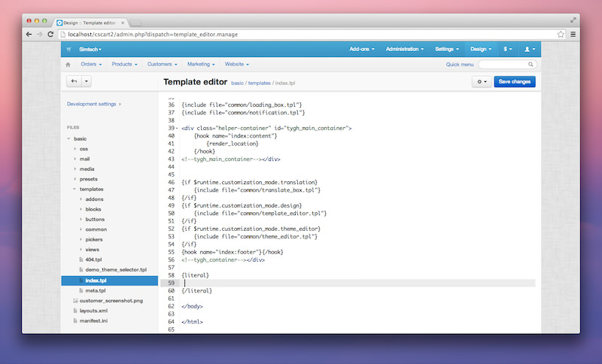Open the Development settings link
The width and height of the screenshot is (602, 364).
tap(93, 104)
